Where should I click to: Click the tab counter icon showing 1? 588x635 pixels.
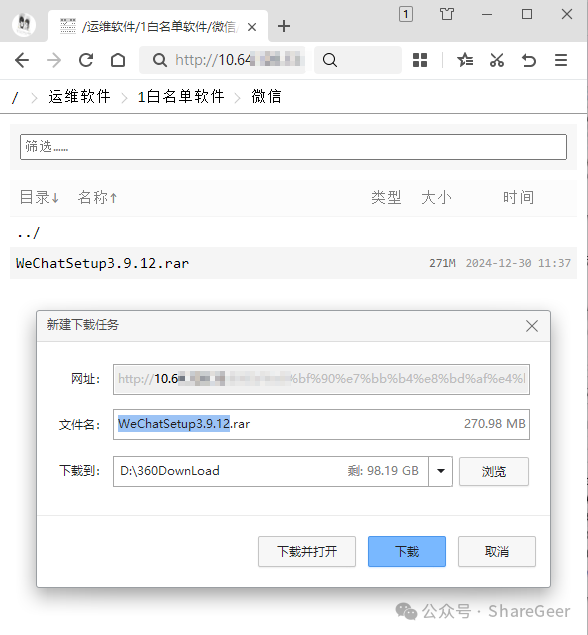coord(406,14)
